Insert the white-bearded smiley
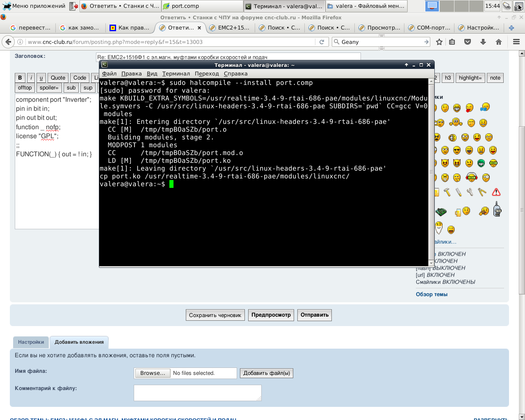The height and width of the screenshot is (420, 525). (x=439, y=228)
